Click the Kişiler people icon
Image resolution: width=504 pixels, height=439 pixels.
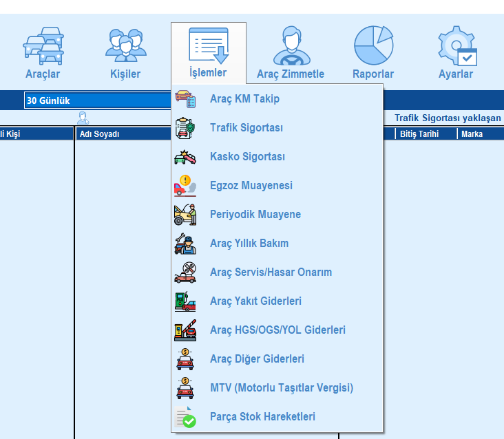click(x=125, y=47)
